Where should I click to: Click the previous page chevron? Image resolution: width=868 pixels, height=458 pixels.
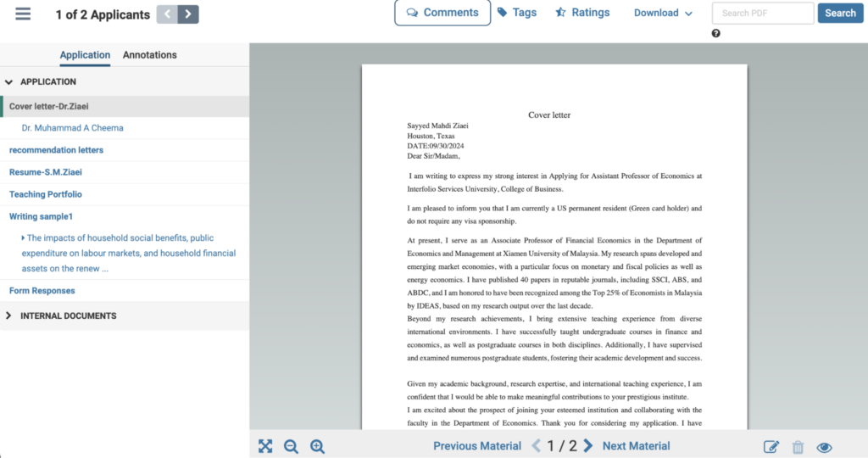[536, 446]
